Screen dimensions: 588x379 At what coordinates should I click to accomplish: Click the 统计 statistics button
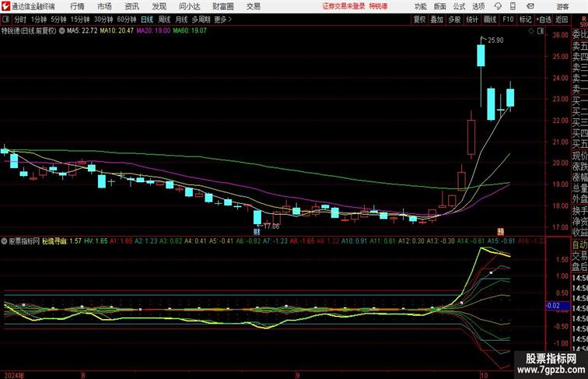(472, 19)
